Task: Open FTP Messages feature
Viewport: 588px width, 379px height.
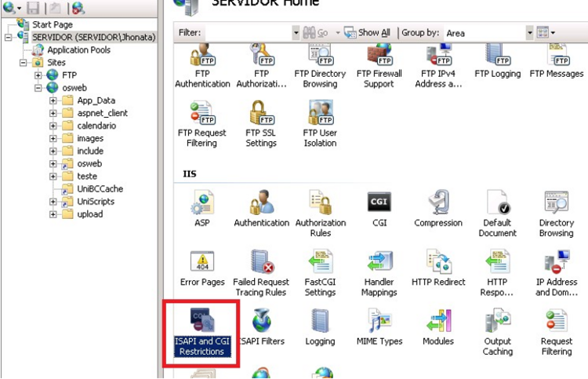Action: click(x=557, y=62)
